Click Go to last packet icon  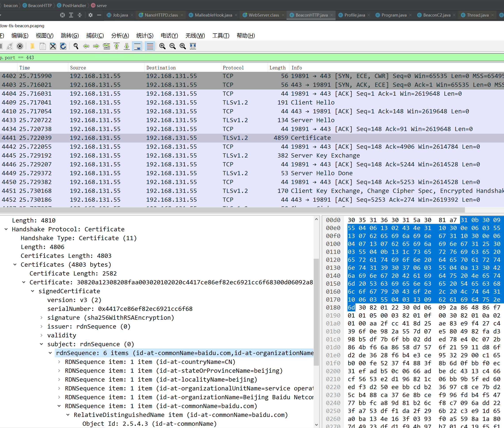tap(126, 46)
